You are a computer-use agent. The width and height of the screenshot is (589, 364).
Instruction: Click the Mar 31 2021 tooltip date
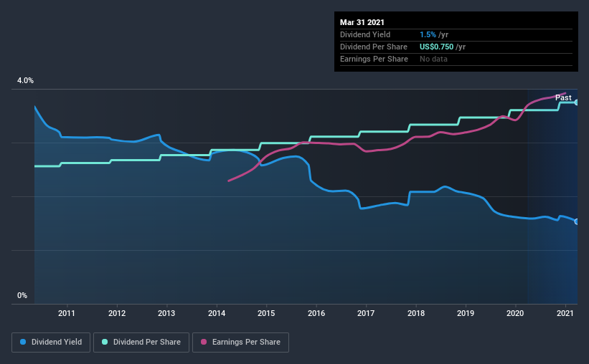(x=362, y=21)
